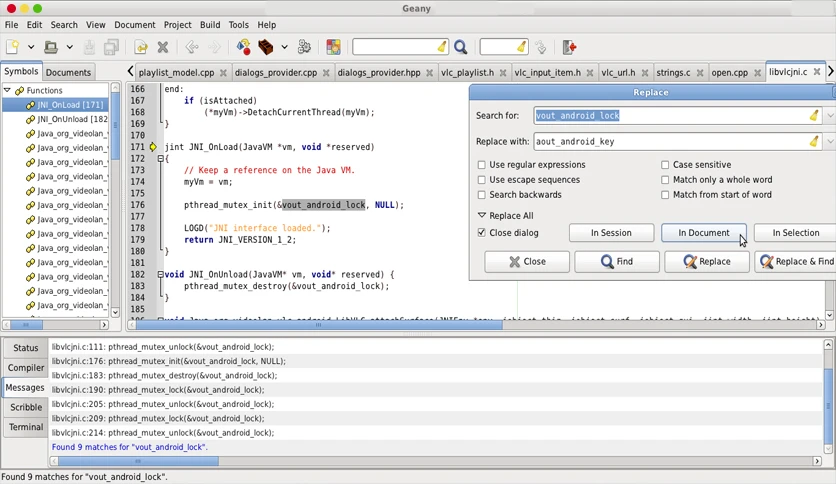Click the Save all files icon
The image size is (836, 484).
tap(111, 47)
